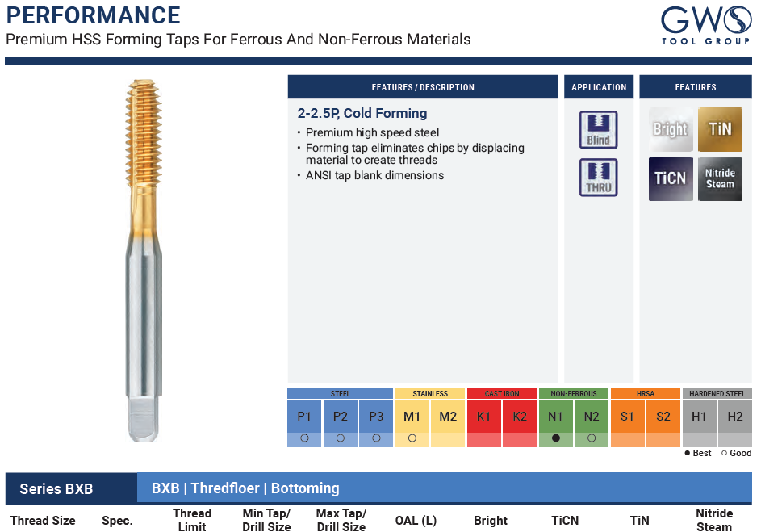Click the blue P2 steel swatch
The image size is (761, 532).
click(x=340, y=417)
